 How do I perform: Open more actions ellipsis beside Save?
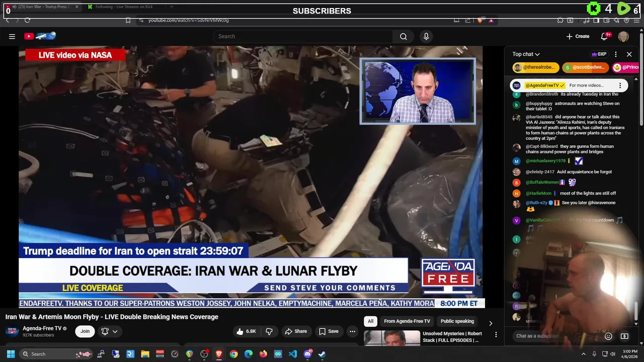click(x=352, y=331)
